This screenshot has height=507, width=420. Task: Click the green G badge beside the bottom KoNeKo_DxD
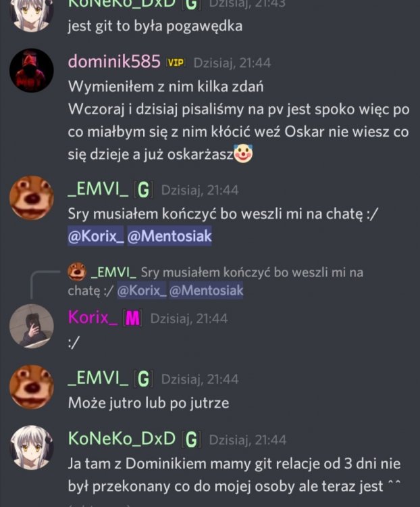[x=191, y=440]
